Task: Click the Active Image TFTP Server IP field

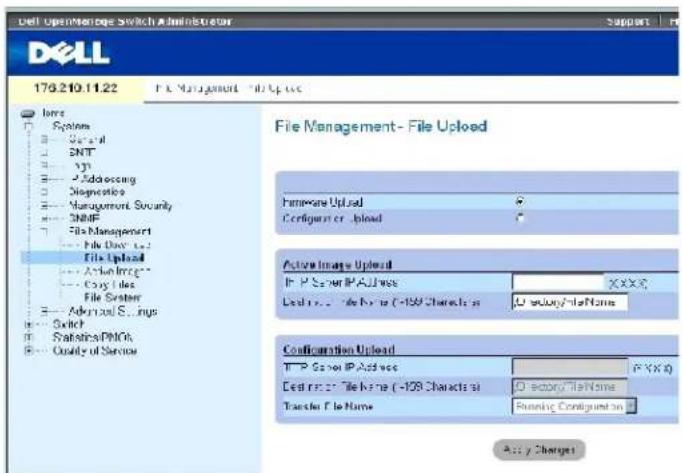Action: tap(558, 282)
